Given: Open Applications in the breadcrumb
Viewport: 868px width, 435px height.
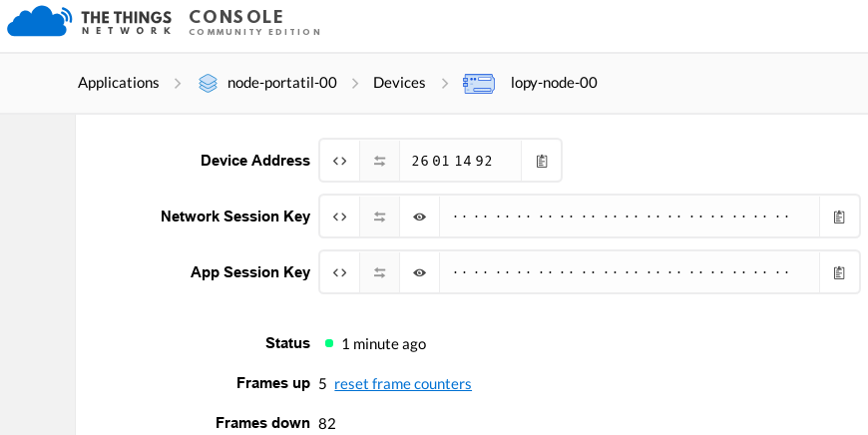Looking at the screenshot, I should pyautogui.click(x=118, y=83).
